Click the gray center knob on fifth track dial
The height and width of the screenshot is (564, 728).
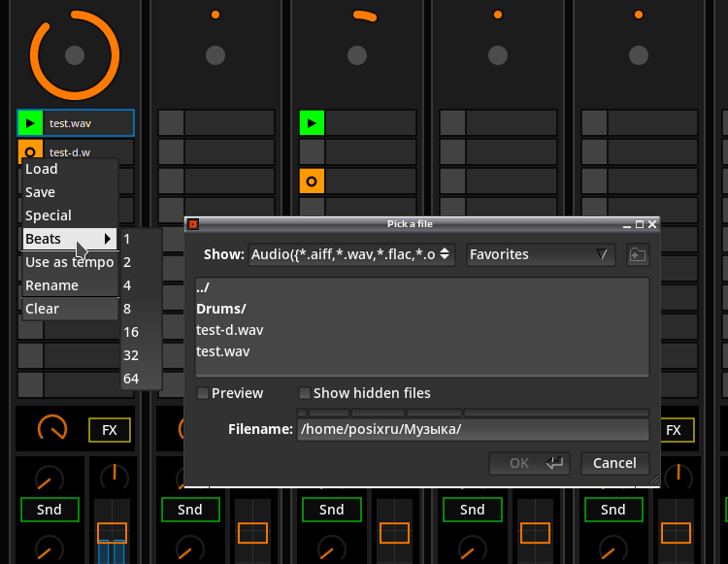pos(639,55)
